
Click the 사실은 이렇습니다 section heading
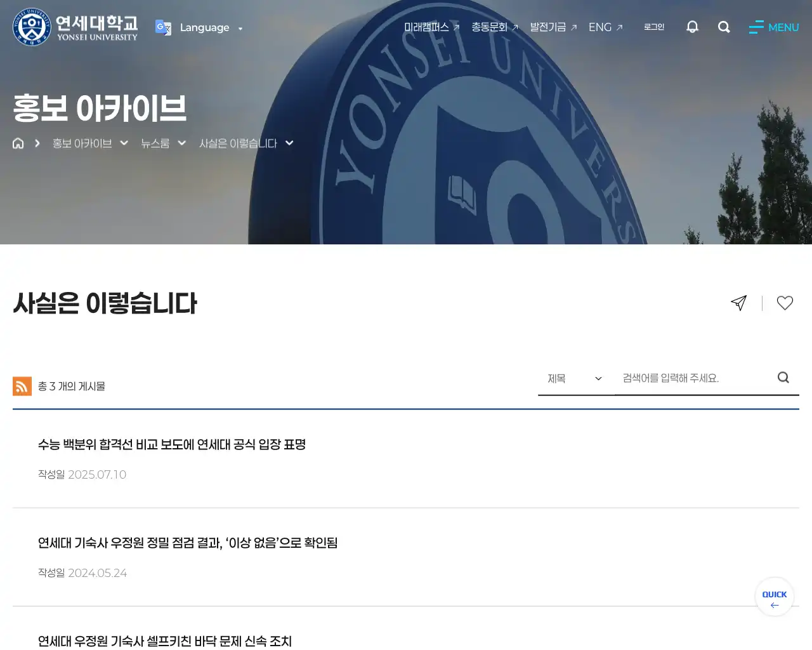(x=105, y=303)
